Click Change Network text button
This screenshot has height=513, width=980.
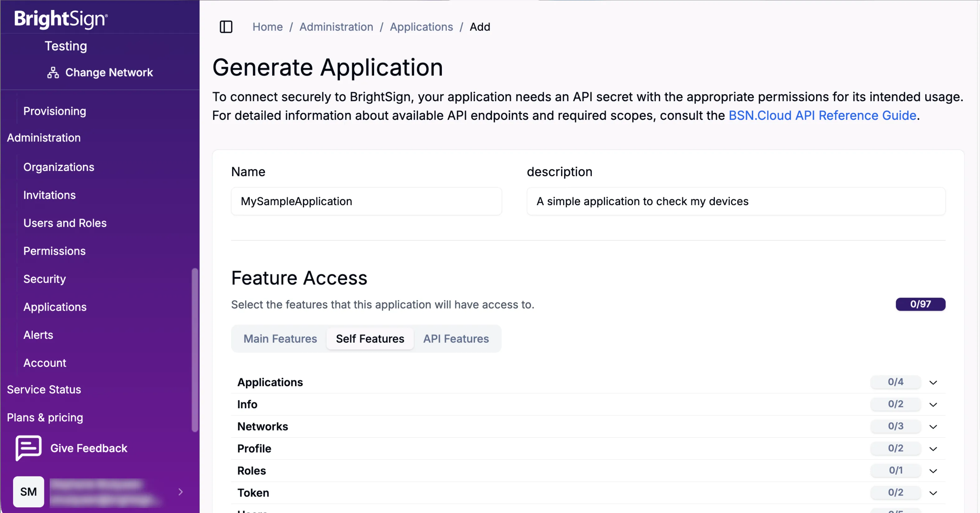tap(109, 72)
